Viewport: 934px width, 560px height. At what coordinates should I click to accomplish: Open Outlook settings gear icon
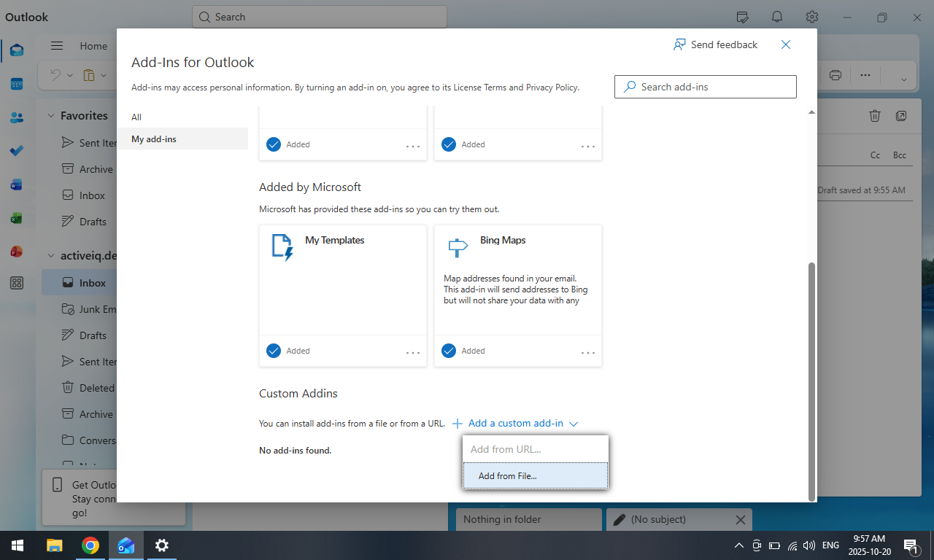pyautogui.click(x=811, y=17)
